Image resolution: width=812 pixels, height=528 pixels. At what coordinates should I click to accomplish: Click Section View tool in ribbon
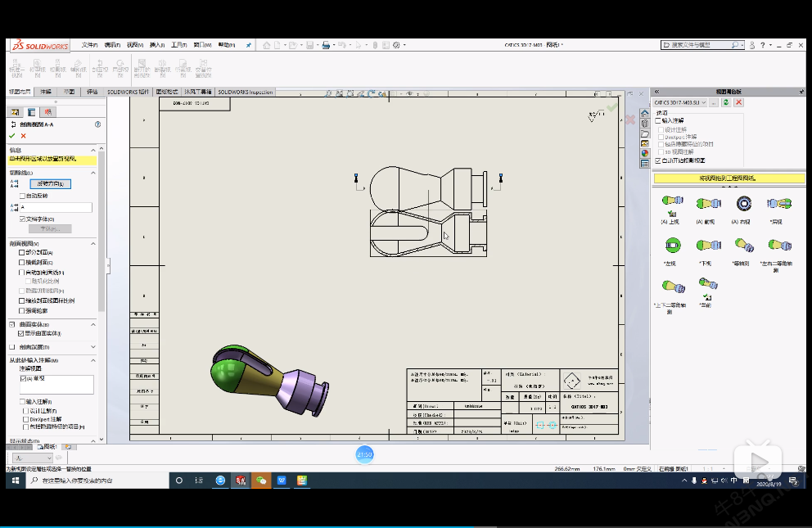(x=99, y=68)
